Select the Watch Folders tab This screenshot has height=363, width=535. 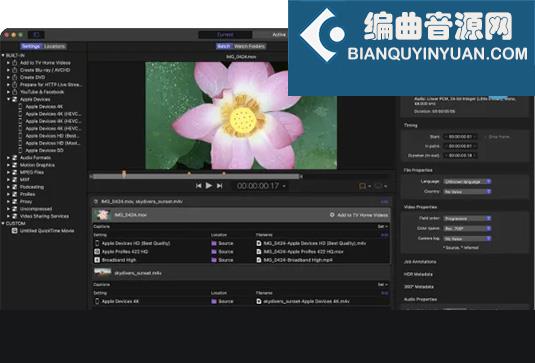[x=249, y=46]
